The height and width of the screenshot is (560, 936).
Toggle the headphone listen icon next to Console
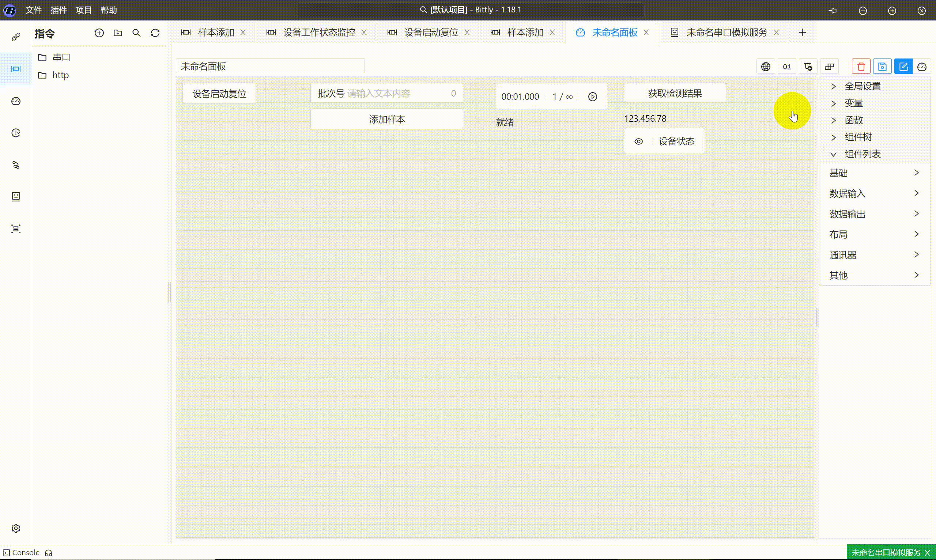[x=48, y=552]
